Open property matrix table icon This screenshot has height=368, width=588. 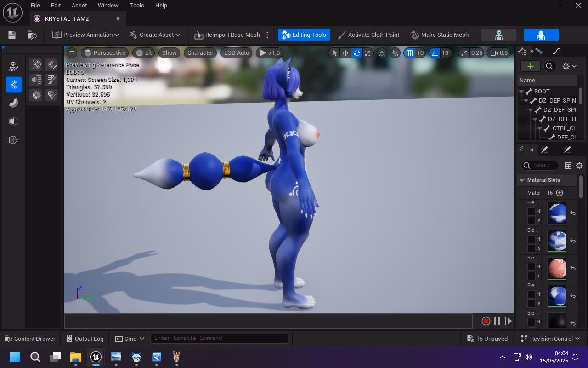point(568,166)
